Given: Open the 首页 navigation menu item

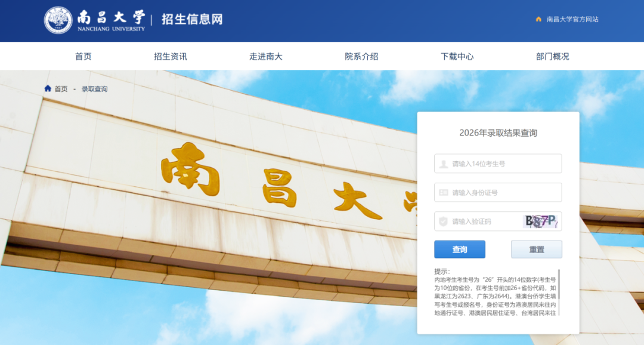Looking at the screenshot, I should [x=83, y=56].
